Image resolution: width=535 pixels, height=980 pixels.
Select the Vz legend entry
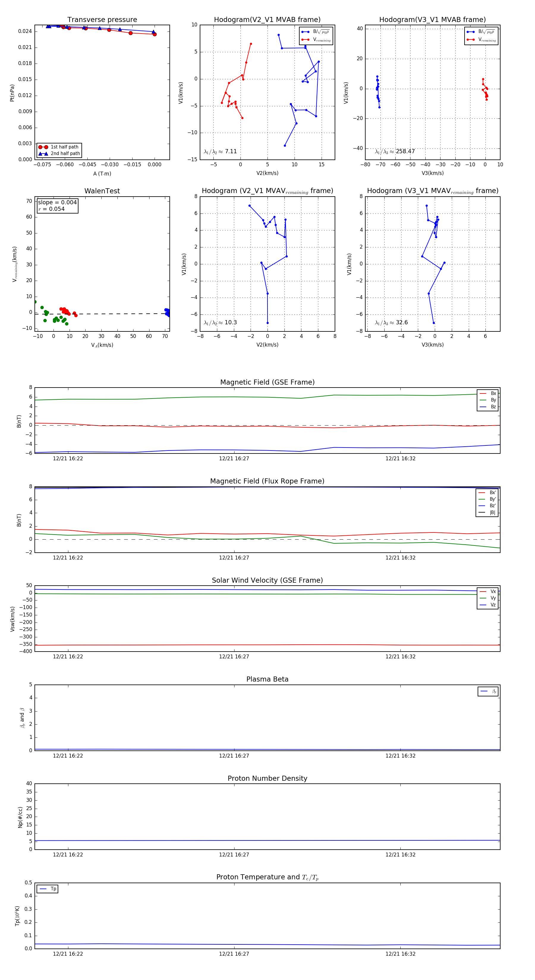point(488,605)
